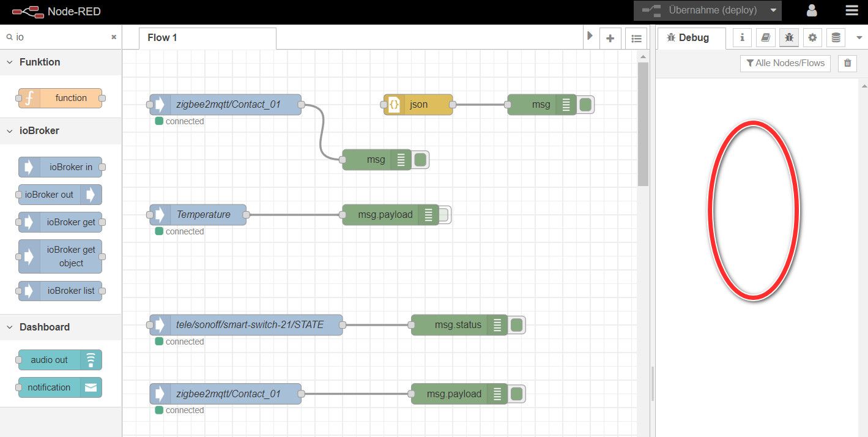This screenshot has height=437, width=868.
Task: Collapse the ioBroker palette category
Action: pyautogui.click(x=61, y=130)
